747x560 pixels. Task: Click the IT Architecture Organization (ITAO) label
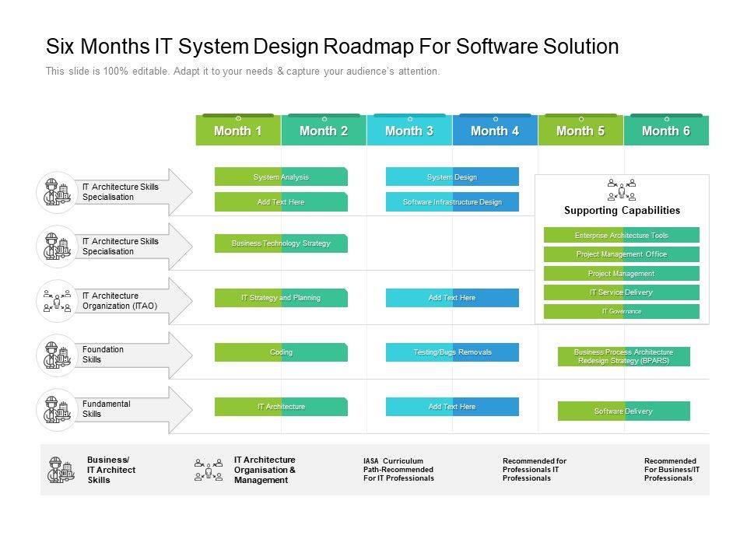click(120, 300)
